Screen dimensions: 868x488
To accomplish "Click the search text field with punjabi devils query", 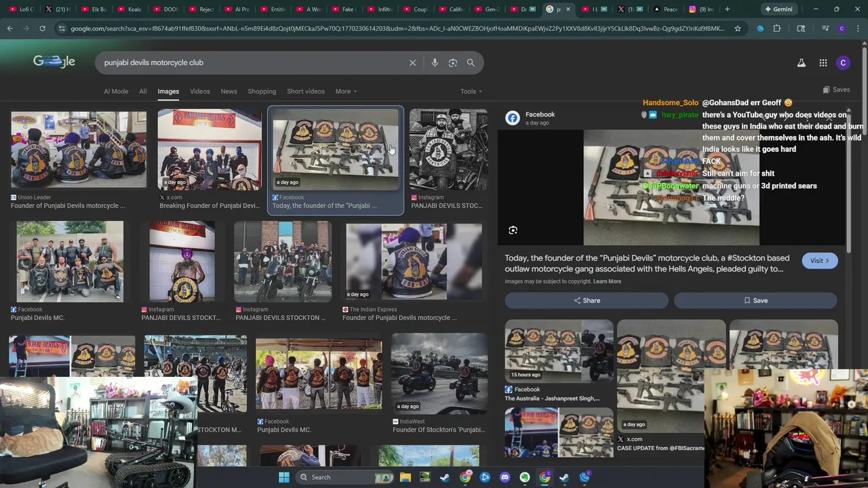I will (x=251, y=62).
